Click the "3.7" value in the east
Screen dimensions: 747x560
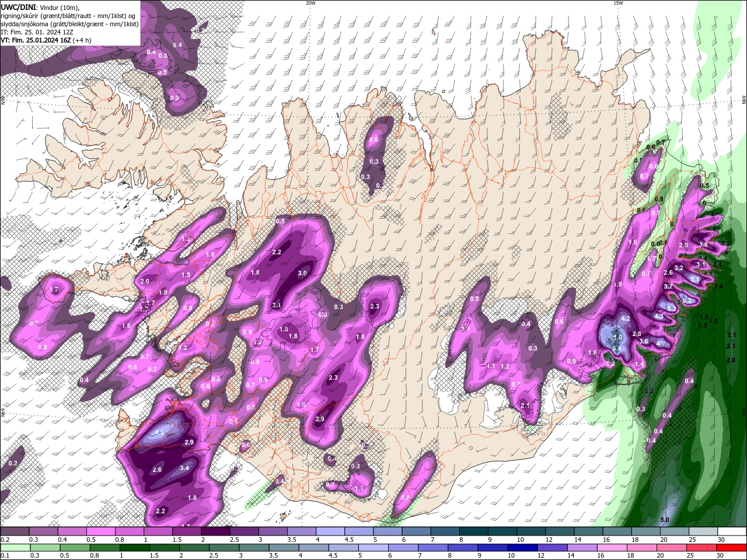[668, 287]
